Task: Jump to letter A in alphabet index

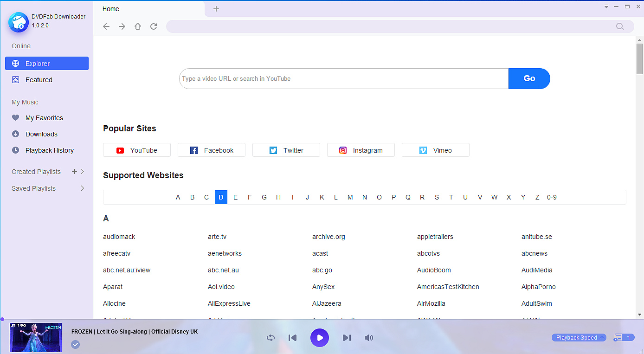Action: click(x=178, y=197)
